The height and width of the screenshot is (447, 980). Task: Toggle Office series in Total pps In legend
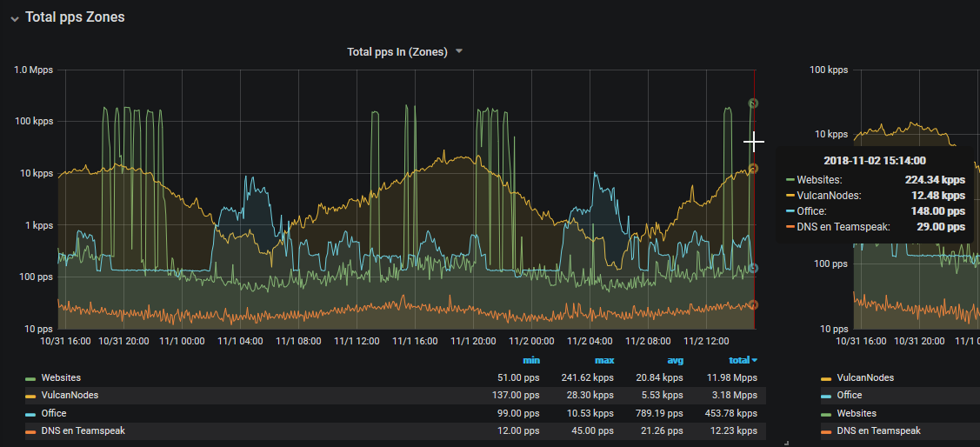54,413
